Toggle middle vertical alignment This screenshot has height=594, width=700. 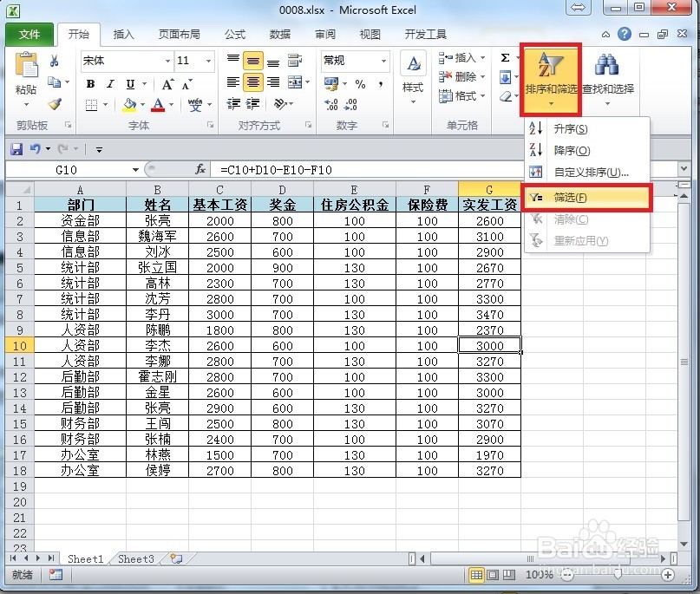click(x=253, y=61)
